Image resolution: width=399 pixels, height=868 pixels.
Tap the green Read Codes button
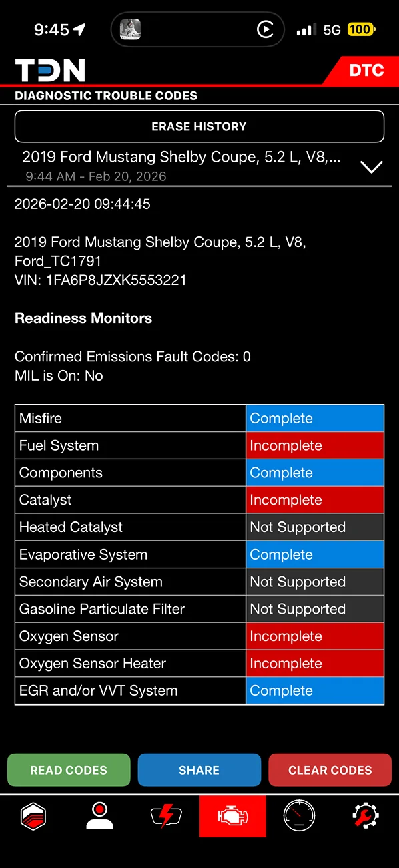(69, 770)
